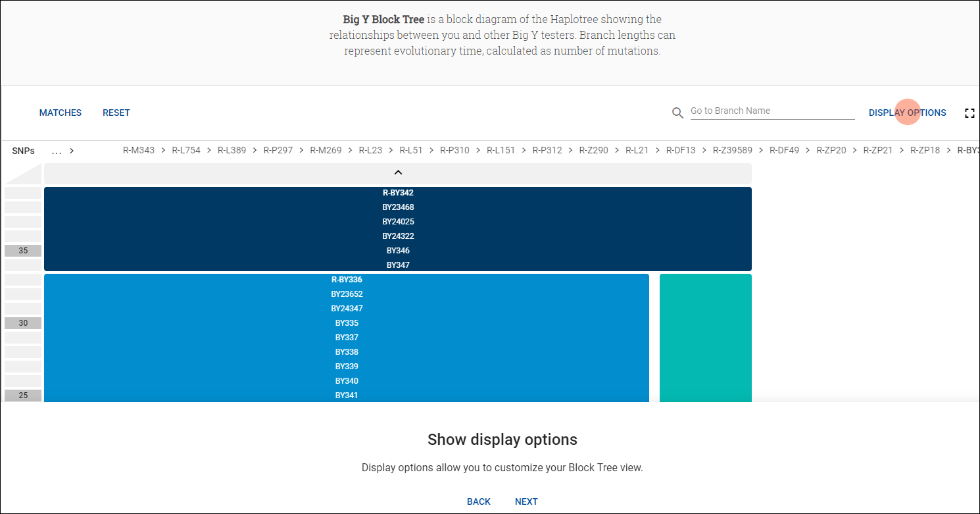Open the R-DF13 branch from the breadcrumb
This screenshot has height=514, width=980.
pyautogui.click(x=681, y=150)
